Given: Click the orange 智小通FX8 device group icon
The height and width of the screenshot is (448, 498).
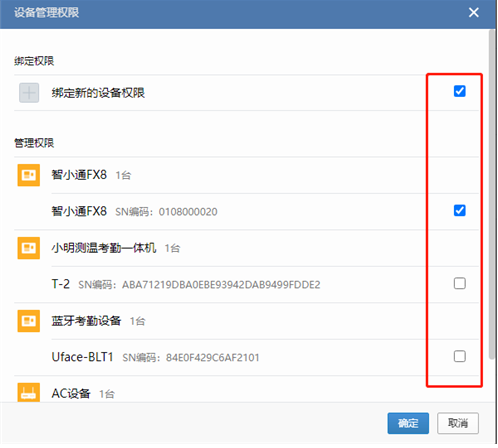Looking at the screenshot, I should (x=29, y=175).
